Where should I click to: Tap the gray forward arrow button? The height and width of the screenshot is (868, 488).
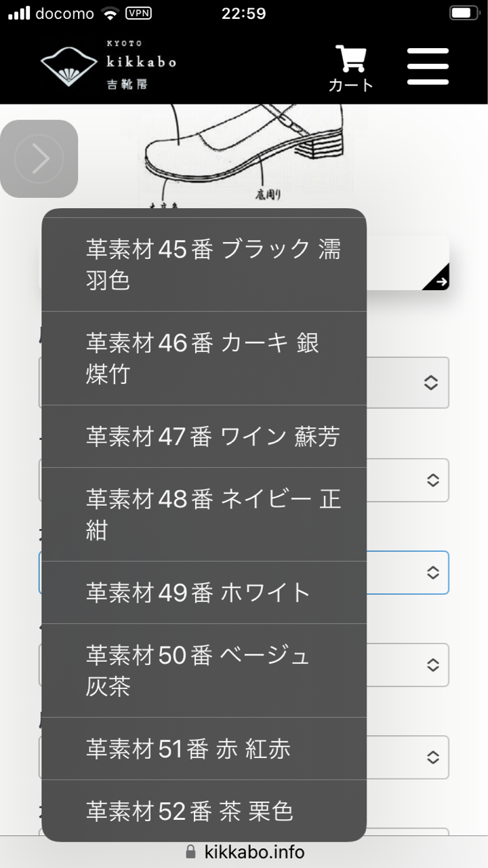(39, 159)
